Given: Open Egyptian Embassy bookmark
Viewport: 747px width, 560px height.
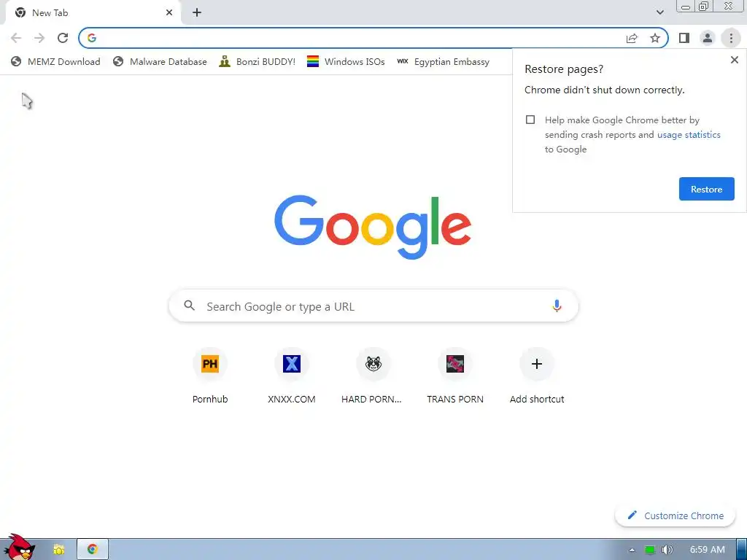Looking at the screenshot, I should coord(443,62).
